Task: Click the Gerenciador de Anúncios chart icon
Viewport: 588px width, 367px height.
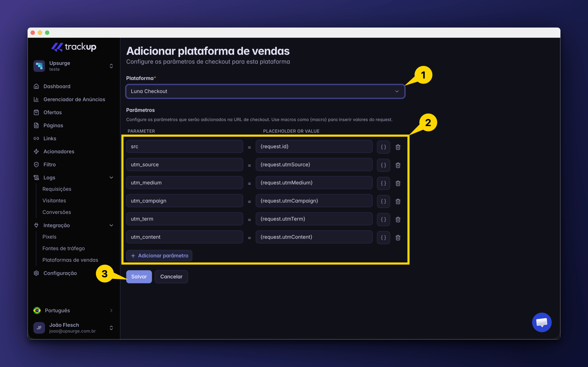Action: coord(36,99)
